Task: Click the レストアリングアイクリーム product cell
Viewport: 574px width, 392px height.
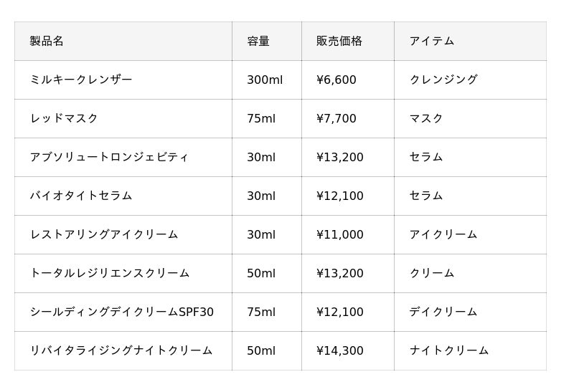Action: (x=104, y=235)
